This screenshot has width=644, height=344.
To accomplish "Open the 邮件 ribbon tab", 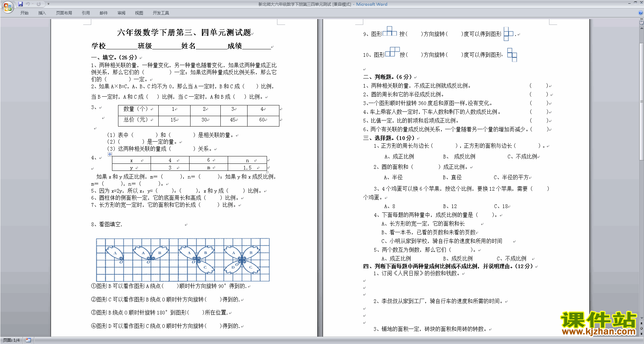I will point(104,13).
